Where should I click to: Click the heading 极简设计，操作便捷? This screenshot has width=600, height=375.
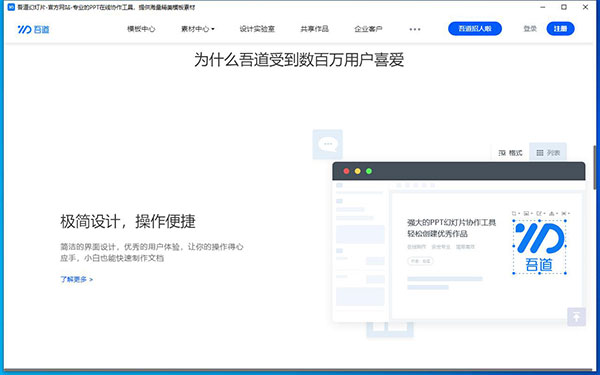click(x=128, y=222)
